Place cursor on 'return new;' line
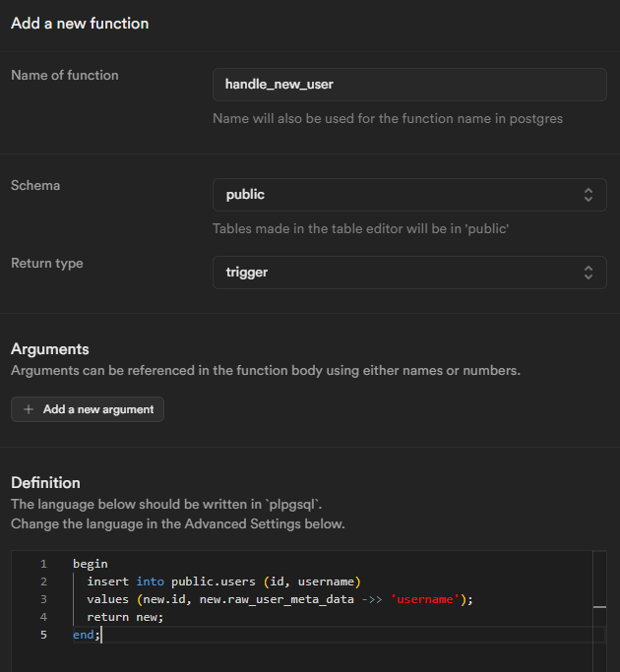 (124, 617)
